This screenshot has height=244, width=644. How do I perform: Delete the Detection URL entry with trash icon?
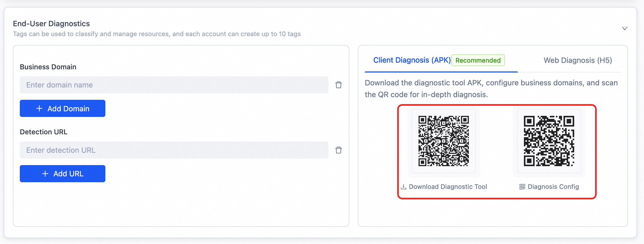click(x=339, y=150)
